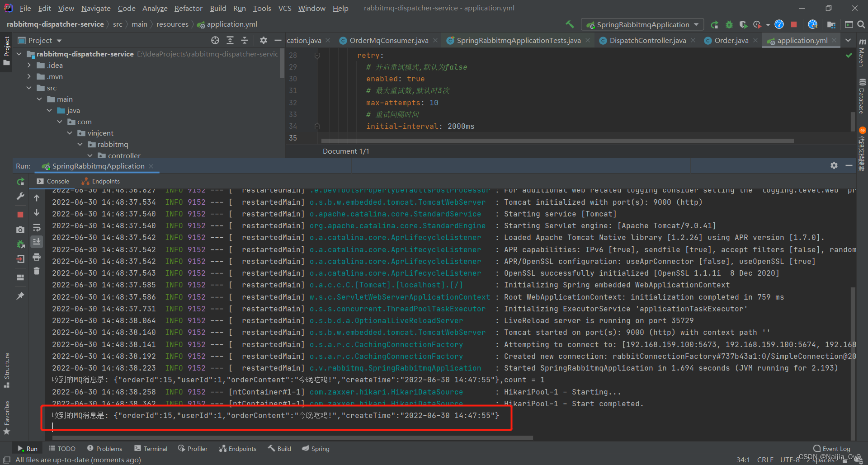Open the Event Log
This screenshot has height=465, width=868.
point(832,448)
